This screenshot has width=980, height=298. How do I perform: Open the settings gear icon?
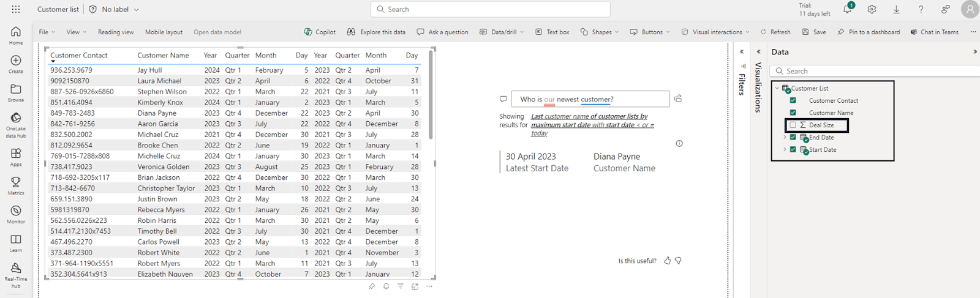pos(872,10)
